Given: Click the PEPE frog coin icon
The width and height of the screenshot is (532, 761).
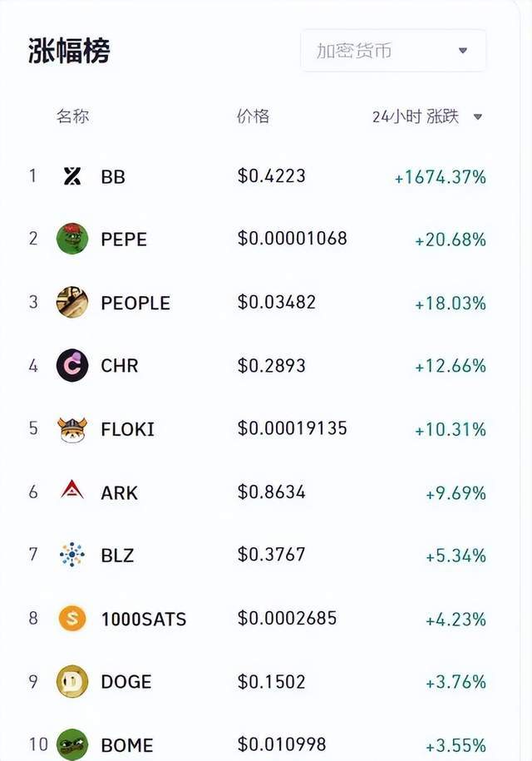Looking at the screenshot, I should (x=72, y=239).
